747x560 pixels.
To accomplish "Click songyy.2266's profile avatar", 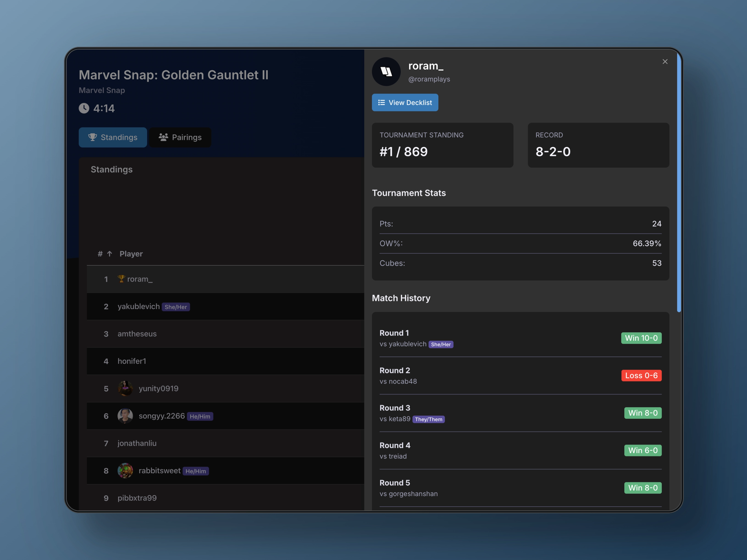I will click(125, 416).
